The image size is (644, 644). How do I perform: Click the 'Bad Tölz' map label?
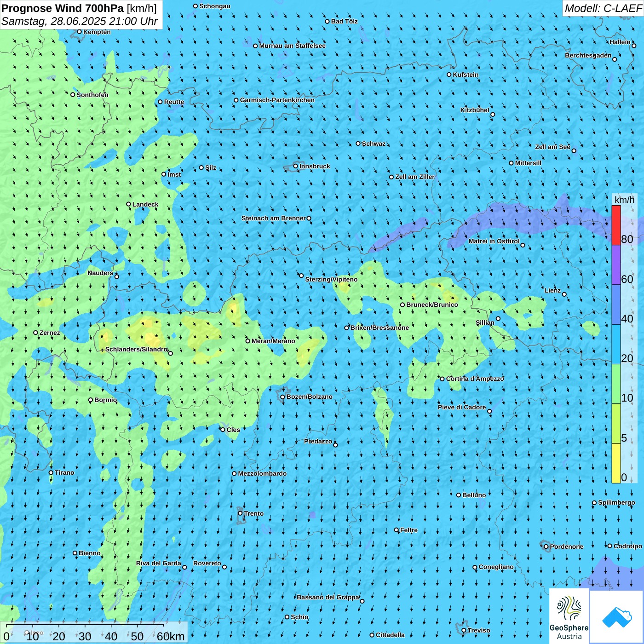(345, 21)
